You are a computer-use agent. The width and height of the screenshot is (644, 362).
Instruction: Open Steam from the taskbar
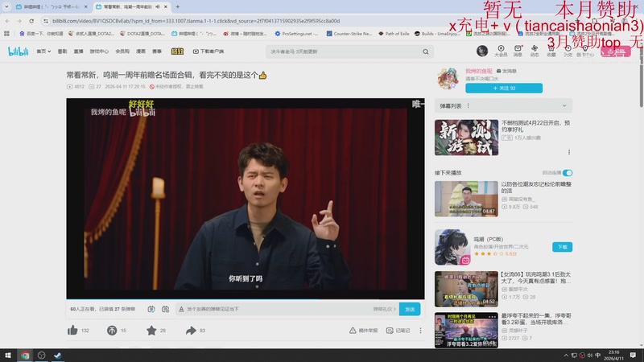click(57, 356)
